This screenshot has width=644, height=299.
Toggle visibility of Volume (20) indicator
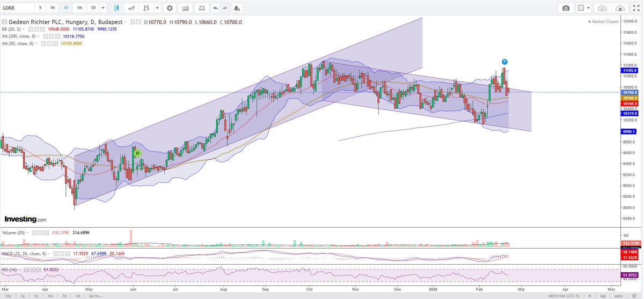(34, 233)
